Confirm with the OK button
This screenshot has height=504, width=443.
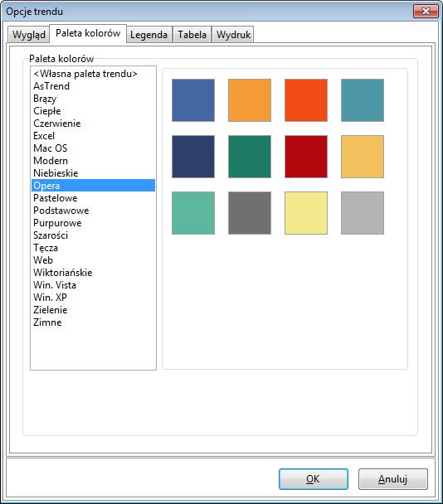[314, 479]
